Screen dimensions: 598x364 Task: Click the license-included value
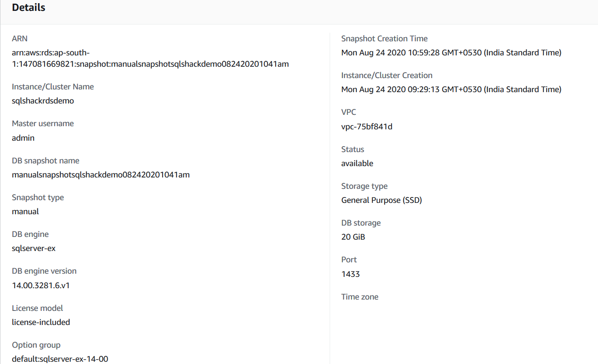tap(41, 322)
